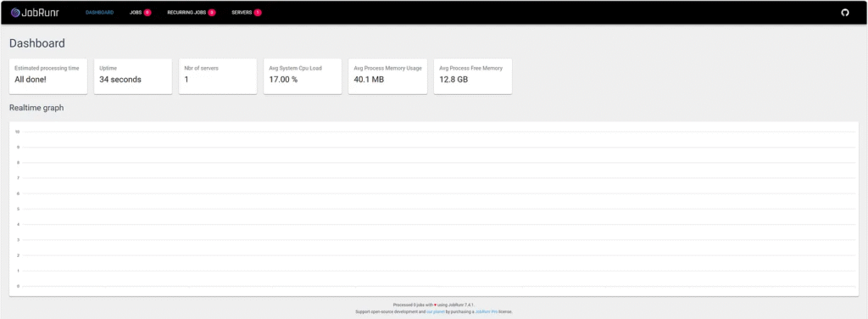
Task: Click the '12.8 GB' free memory value
Action: coord(453,80)
